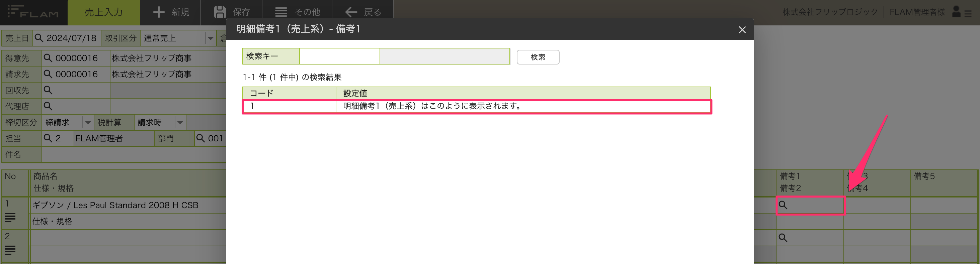Viewport: 980px width, 264px height.
Task: Click the 設定値 column header
Action: pos(523,93)
